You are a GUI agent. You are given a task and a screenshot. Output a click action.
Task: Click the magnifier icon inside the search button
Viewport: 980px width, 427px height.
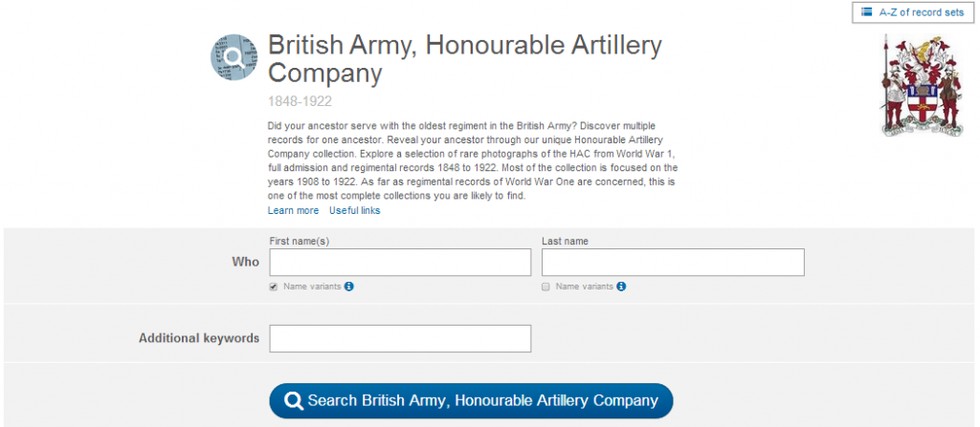(x=293, y=401)
